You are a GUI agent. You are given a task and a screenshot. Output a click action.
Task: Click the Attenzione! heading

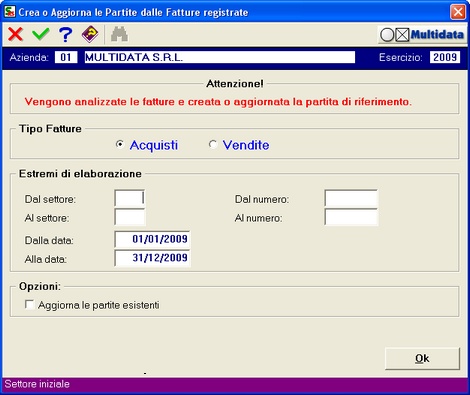[235, 83]
